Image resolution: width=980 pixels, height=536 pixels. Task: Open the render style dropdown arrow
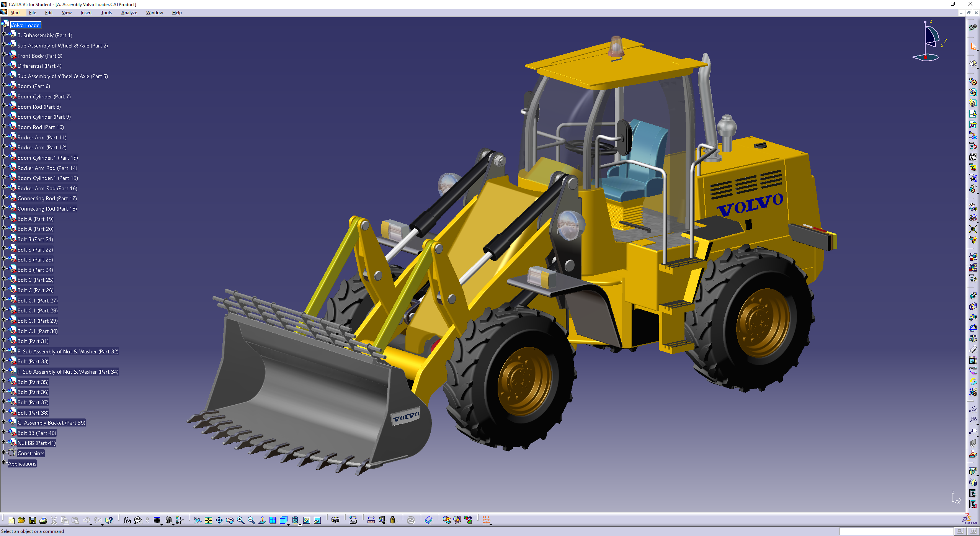(300, 524)
